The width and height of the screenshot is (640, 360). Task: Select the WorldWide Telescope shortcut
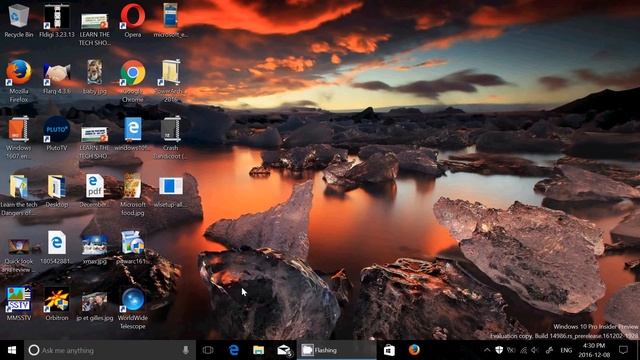click(x=133, y=308)
